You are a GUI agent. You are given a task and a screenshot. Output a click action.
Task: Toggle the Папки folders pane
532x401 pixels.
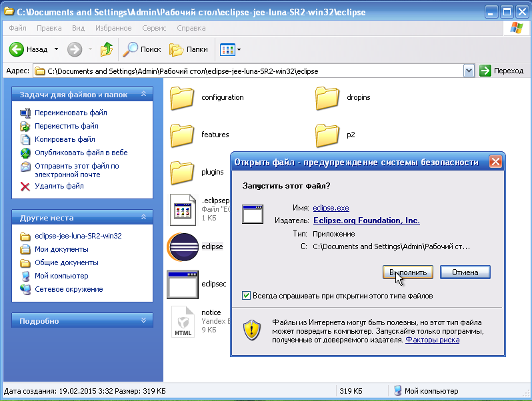pos(189,49)
